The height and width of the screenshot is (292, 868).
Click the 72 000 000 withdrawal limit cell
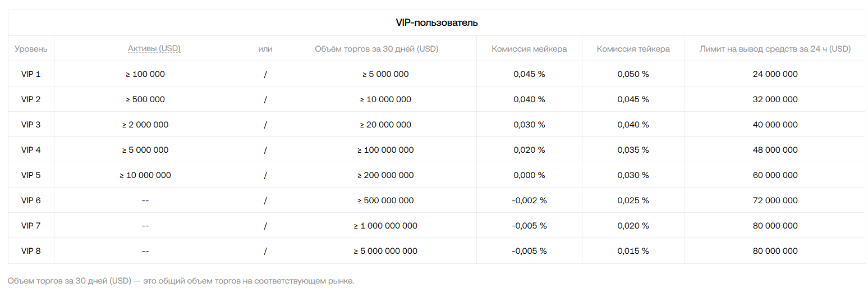tap(775, 200)
